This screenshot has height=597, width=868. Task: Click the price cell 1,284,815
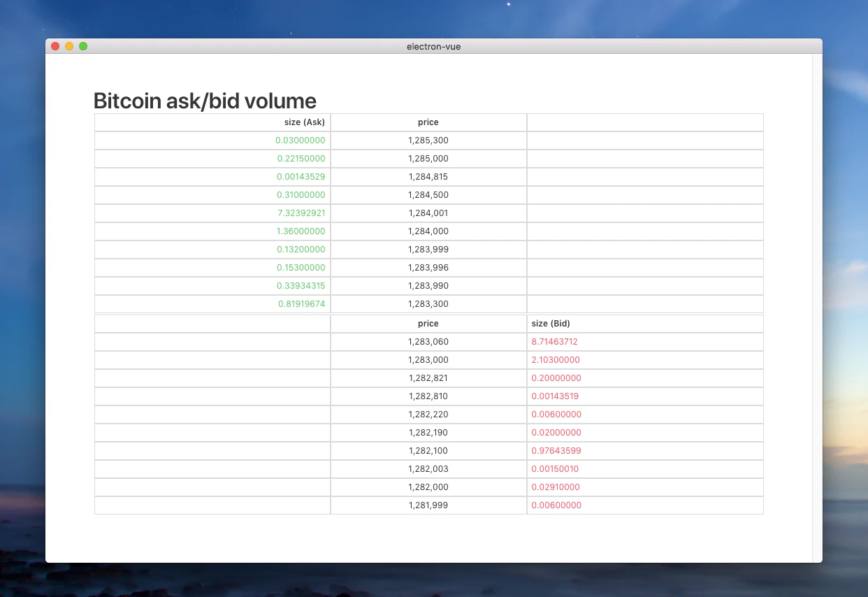[x=428, y=177]
